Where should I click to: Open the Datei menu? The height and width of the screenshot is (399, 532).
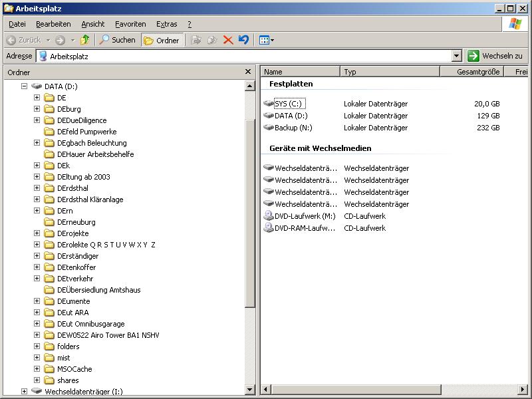click(x=17, y=24)
